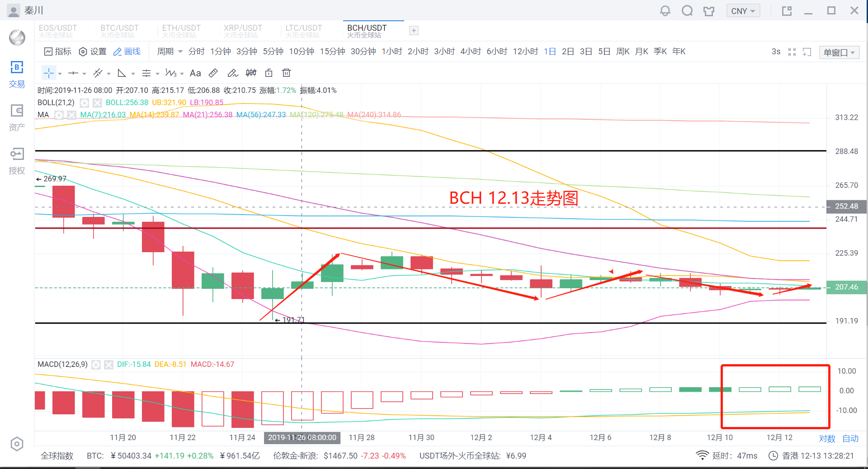Open the 单窗口 window layout dropdown
Viewport: 868px width, 469px height.
(x=839, y=52)
